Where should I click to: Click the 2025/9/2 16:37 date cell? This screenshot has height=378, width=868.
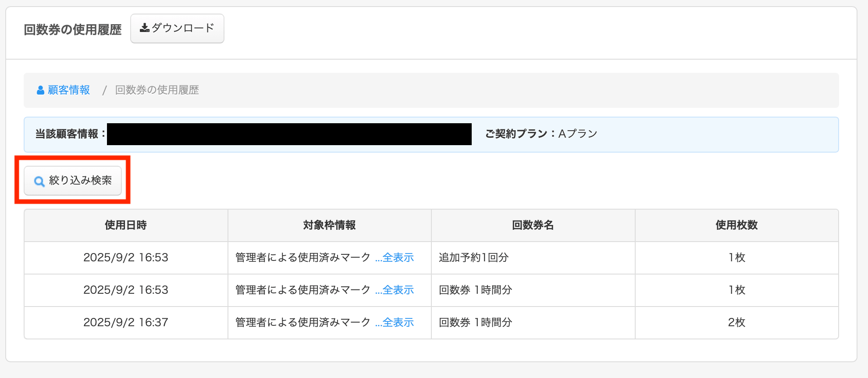(x=126, y=323)
